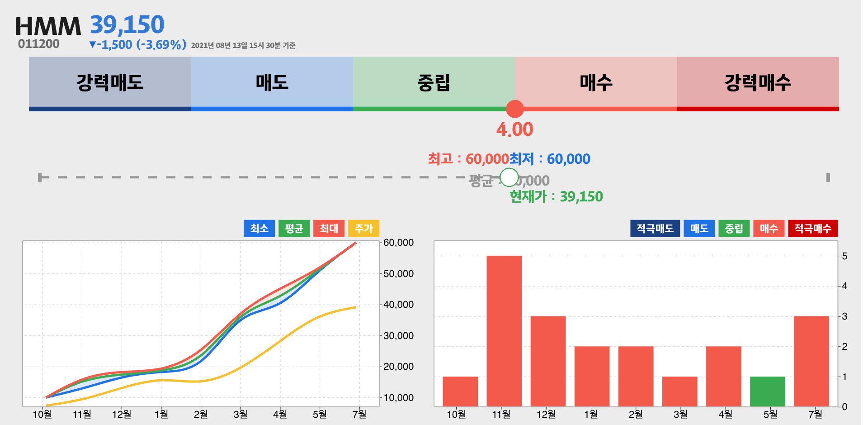
Task: Click the 7월 bar in ratings chart
Action: (811, 361)
